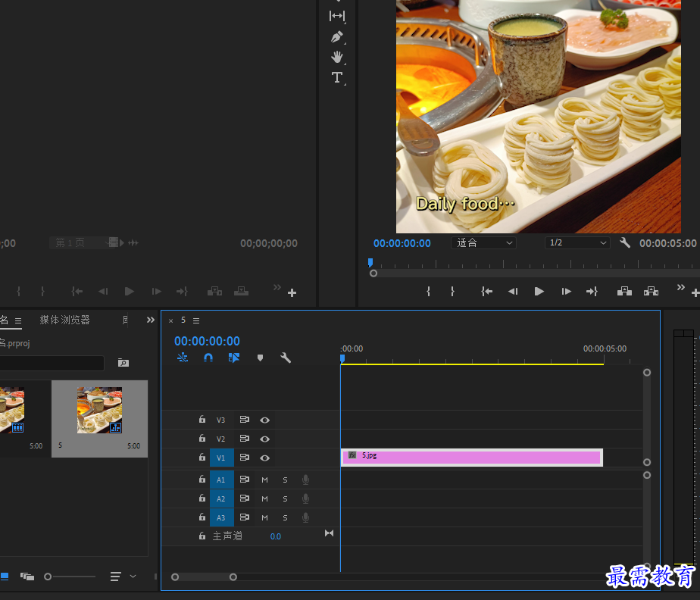Toggle V2 sync lock
700x600 pixels.
(x=245, y=439)
